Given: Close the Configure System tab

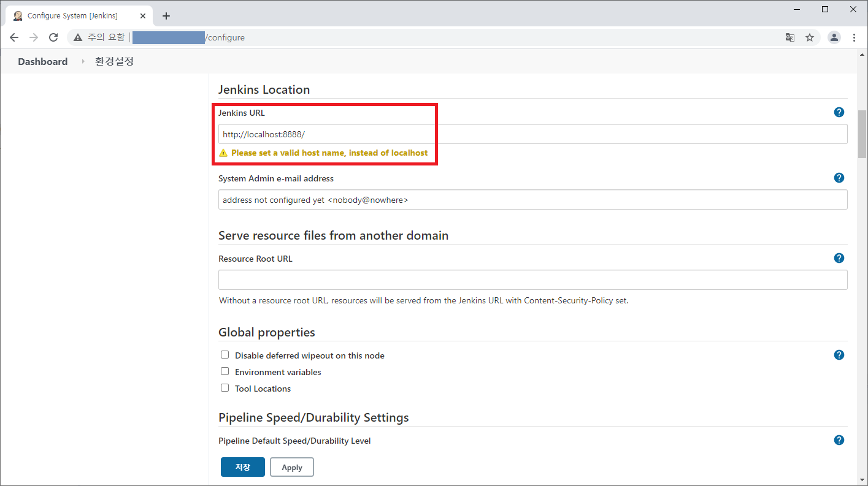Looking at the screenshot, I should coord(143,16).
